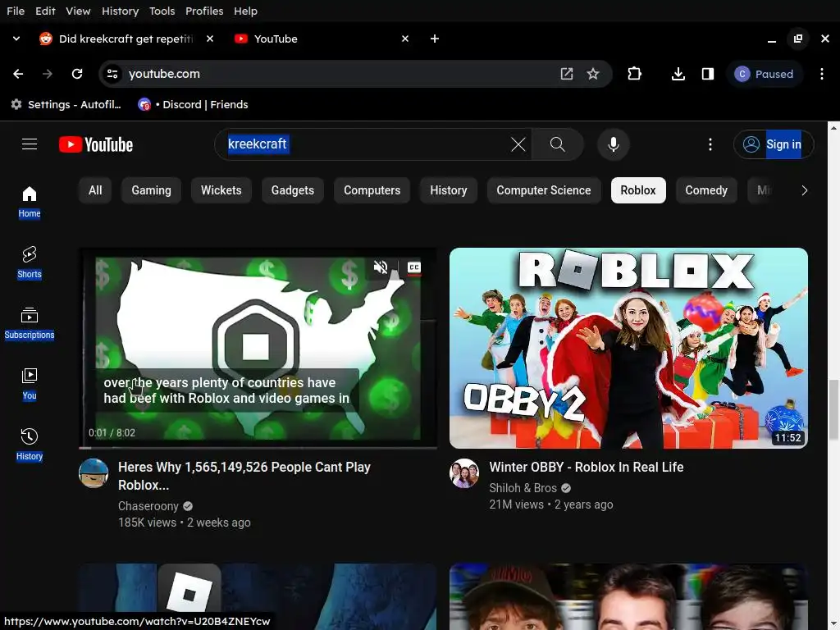Clear the search box with X icon

click(518, 144)
